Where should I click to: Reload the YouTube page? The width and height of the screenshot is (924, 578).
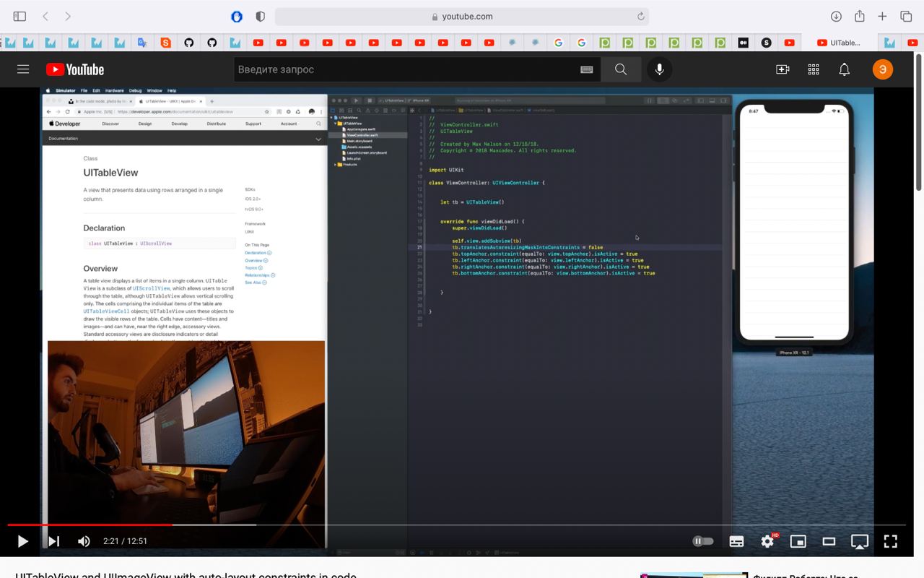click(640, 17)
